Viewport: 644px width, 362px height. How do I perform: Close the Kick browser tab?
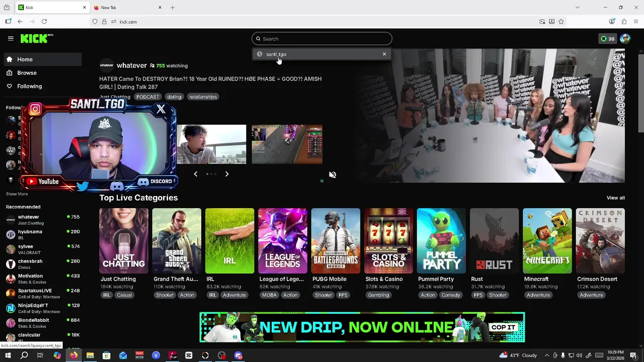pyautogui.click(x=85, y=8)
